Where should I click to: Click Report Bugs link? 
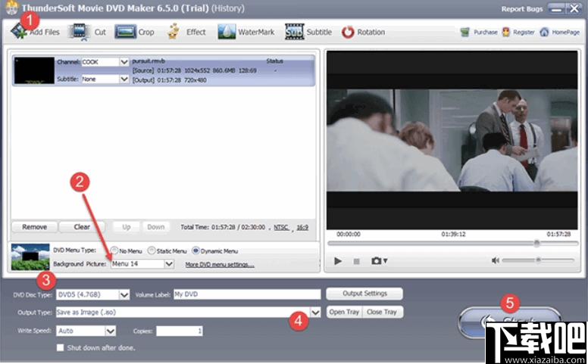pyautogui.click(x=522, y=9)
